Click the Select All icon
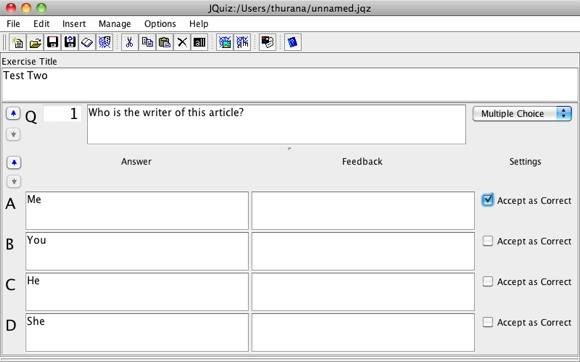This screenshot has width=580, height=362. point(199,43)
